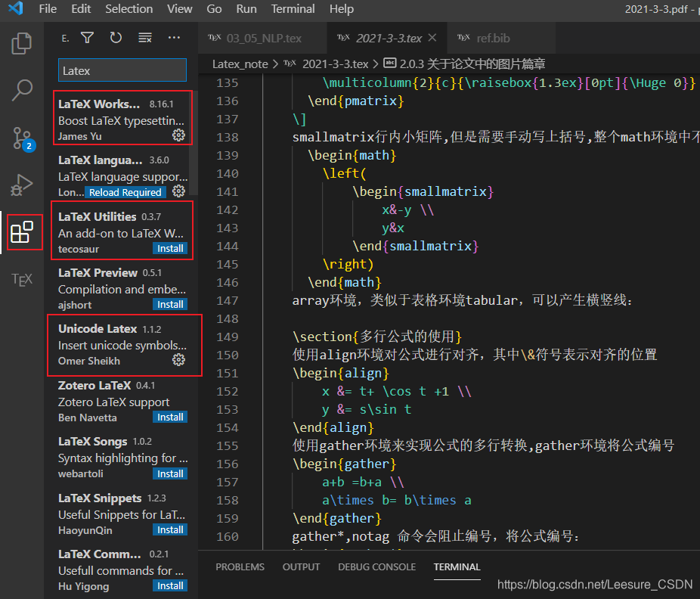Open the Go menu

coord(214,9)
